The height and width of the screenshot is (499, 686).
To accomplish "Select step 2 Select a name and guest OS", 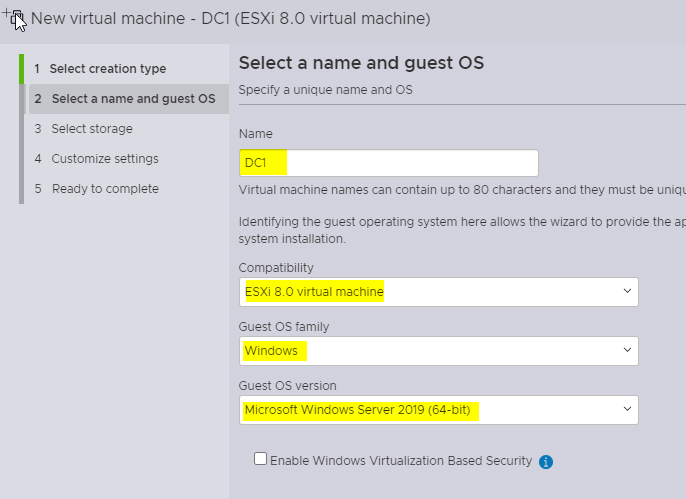I will click(132, 99).
